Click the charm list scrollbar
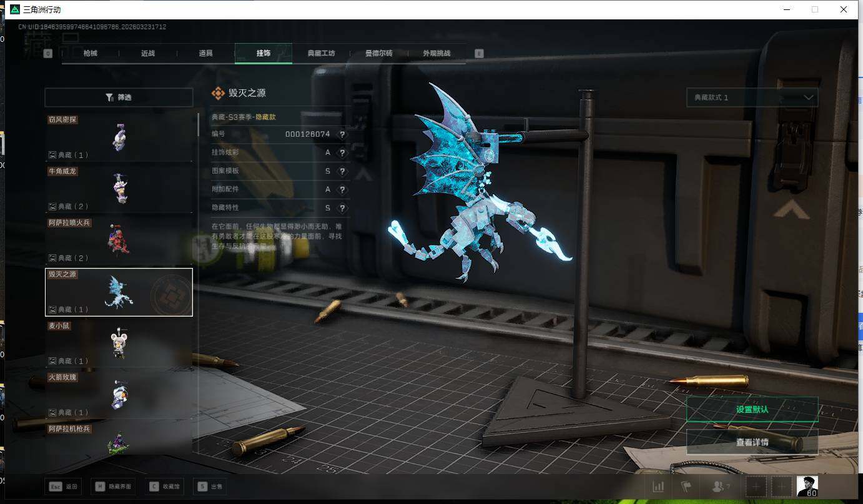863x504 pixels. [199, 125]
